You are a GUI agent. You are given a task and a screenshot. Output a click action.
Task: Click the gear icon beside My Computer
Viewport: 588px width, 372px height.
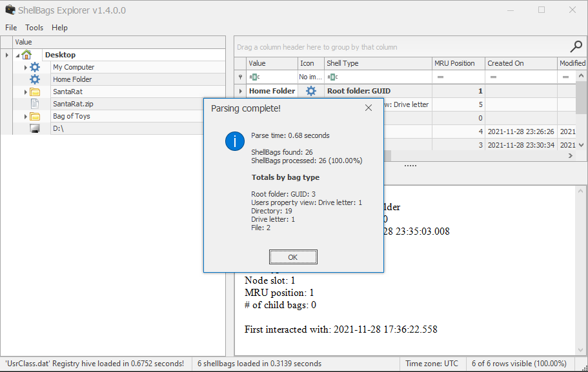(35, 67)
